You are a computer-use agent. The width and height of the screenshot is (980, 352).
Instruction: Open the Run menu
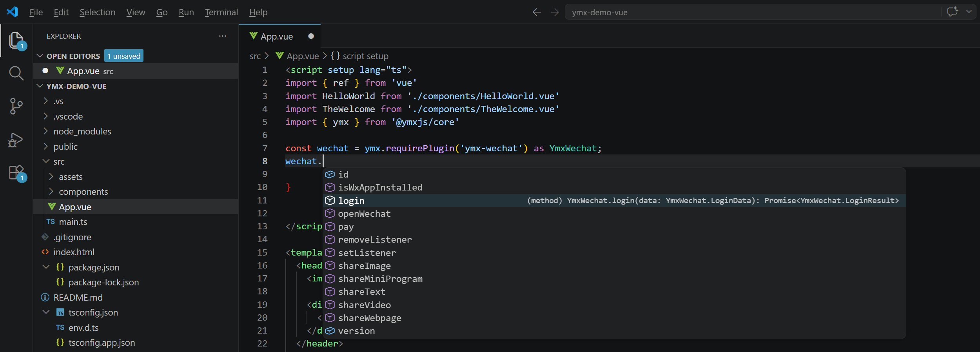[186, 12]
